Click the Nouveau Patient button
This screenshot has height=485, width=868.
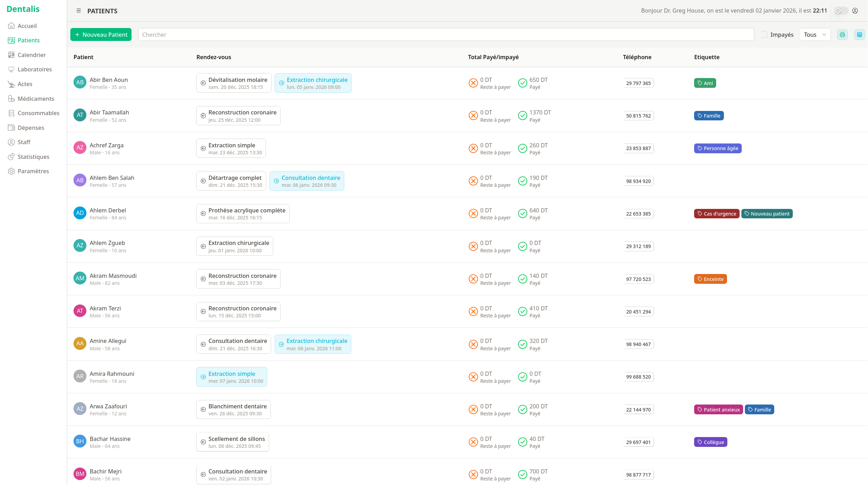[x=101, y=34]
